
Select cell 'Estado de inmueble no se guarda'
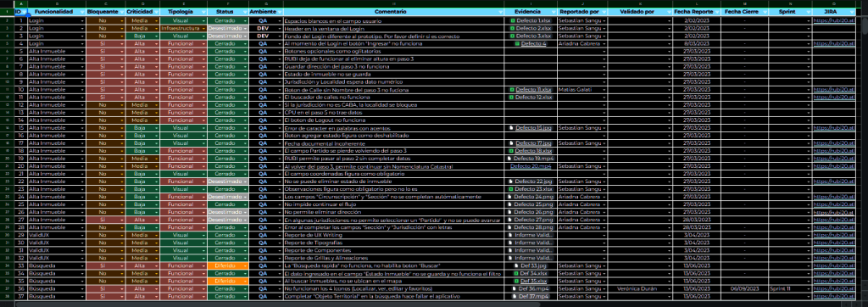coord(393,75)
